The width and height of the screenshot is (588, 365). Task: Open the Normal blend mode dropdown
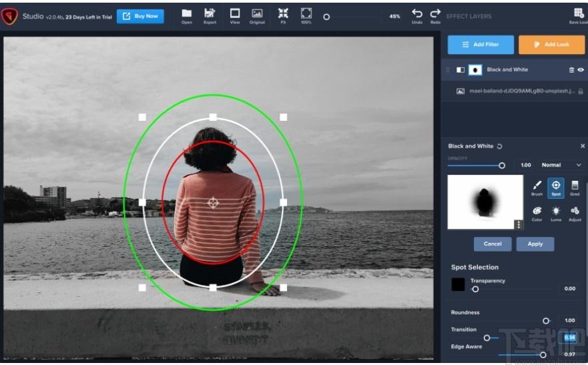561,165
